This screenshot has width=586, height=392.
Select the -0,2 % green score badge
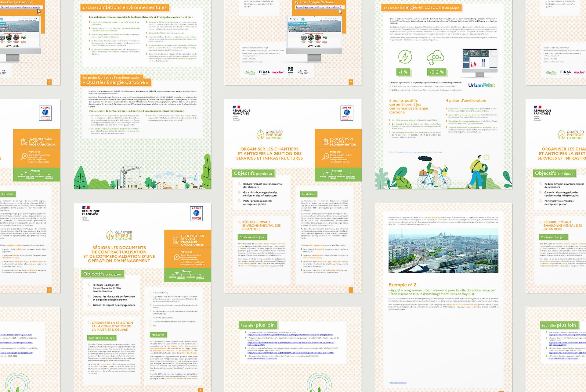click(437, 72)
